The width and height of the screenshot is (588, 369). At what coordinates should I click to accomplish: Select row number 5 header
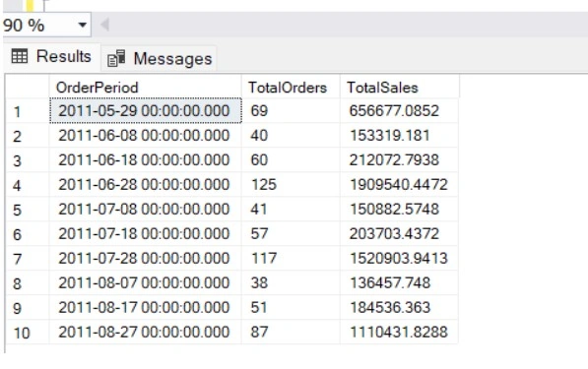28,210
